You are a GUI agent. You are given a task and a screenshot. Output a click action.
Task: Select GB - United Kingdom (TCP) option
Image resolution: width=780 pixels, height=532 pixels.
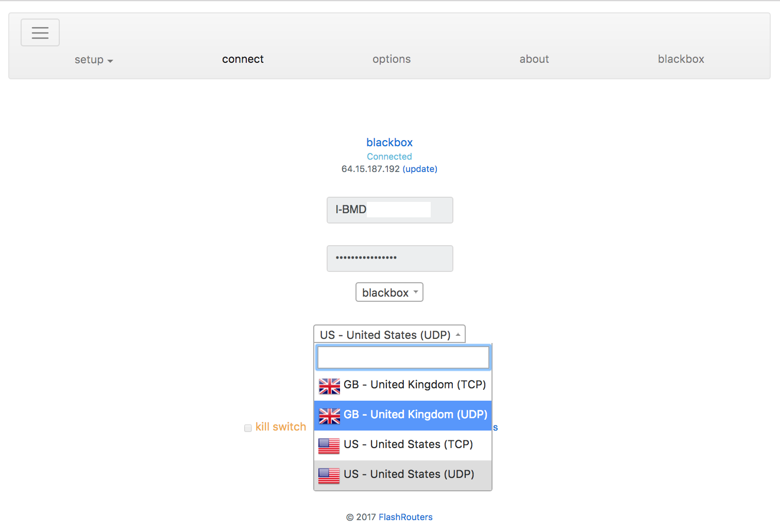click(x=403, y=385)
